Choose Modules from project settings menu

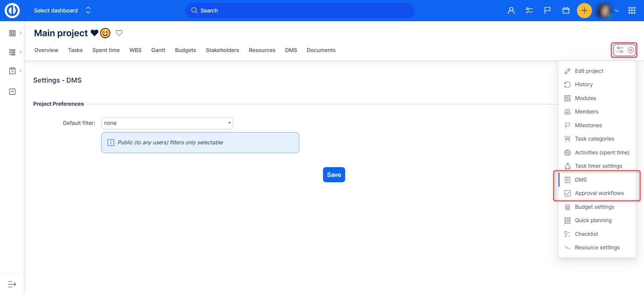(585, 98)
